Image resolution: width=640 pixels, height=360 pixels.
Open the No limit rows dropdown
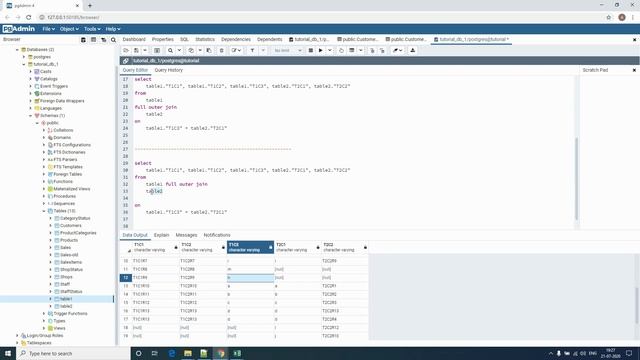[288, 50]
